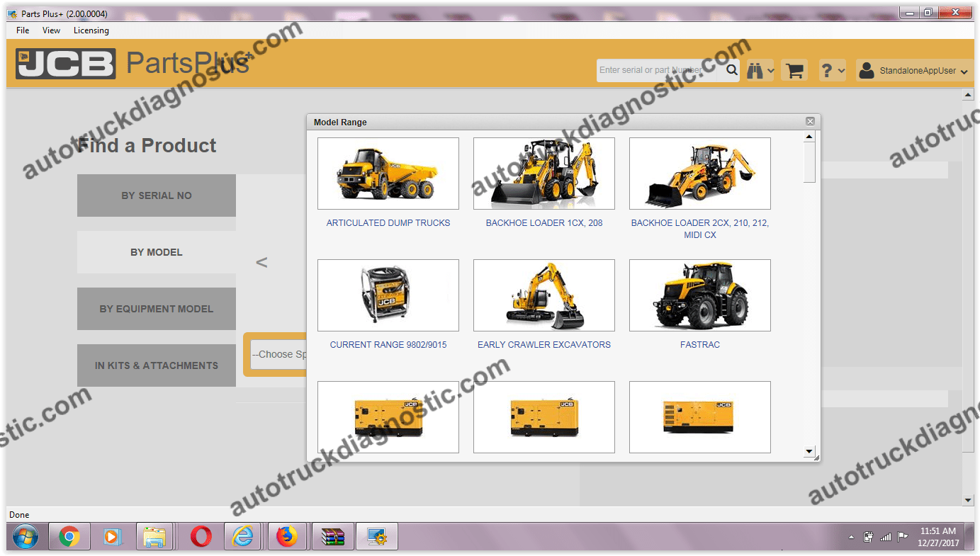
Task: Select the BY SERIAL NO search option
Action: tap(156, 195)
